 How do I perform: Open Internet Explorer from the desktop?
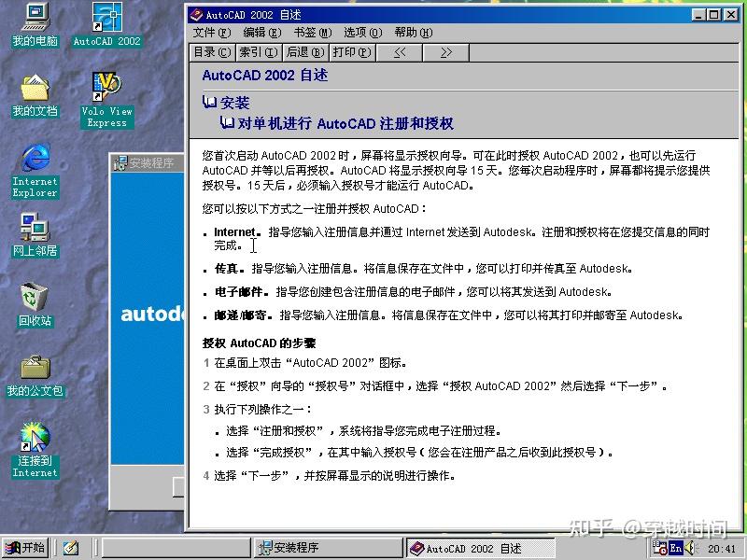tap(34, 166)
